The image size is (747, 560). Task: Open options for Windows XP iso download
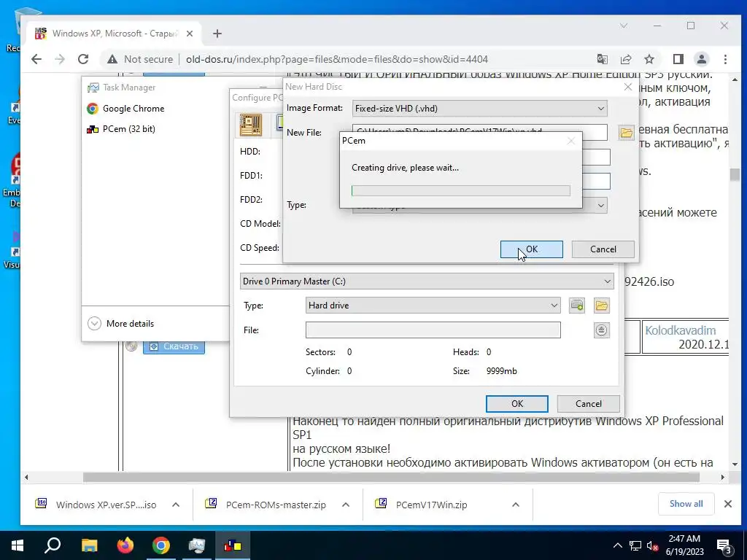click(176, 505)
